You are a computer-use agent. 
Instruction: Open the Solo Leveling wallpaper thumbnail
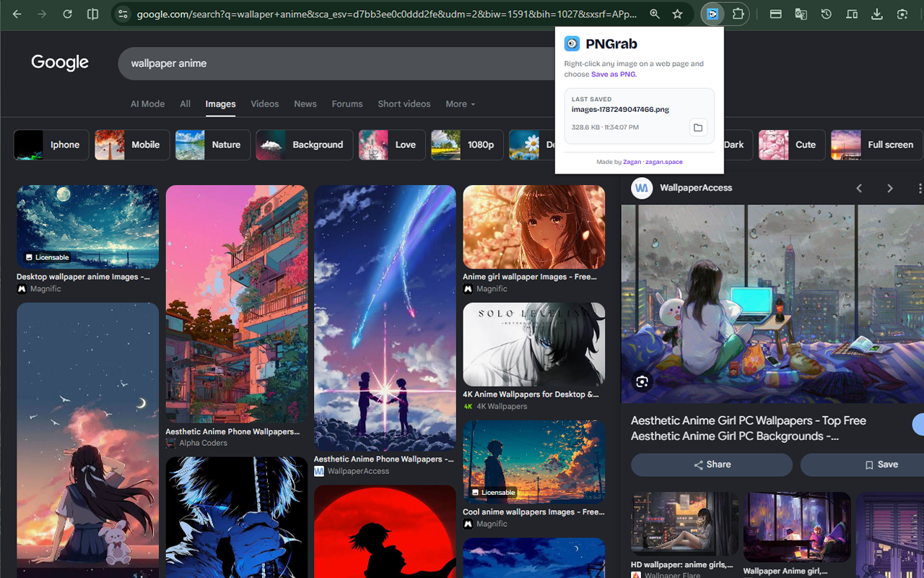533,345
